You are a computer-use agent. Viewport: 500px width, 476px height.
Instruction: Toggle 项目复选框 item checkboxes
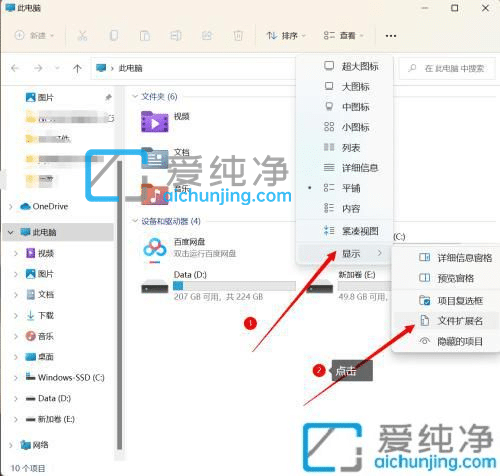point(446,301)
